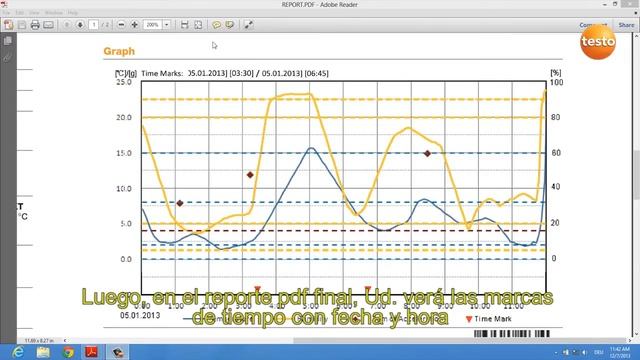Open Internet Explorer from taskbar
This screenshot has width=640, height=360.
(18, 352)
